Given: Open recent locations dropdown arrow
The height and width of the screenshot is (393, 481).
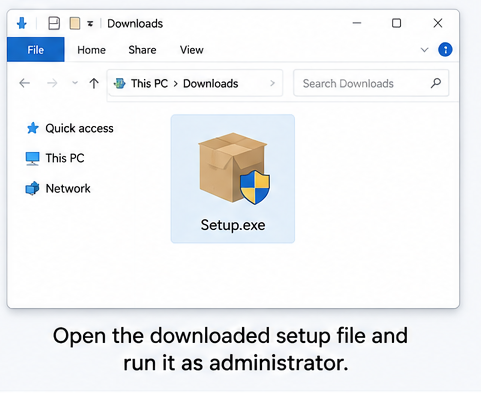Looking at the screenshot, I should [x=75, y=83].
